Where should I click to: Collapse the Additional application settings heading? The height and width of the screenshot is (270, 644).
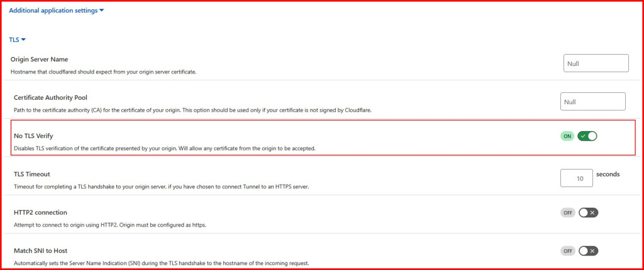click(x=53, y=11)
